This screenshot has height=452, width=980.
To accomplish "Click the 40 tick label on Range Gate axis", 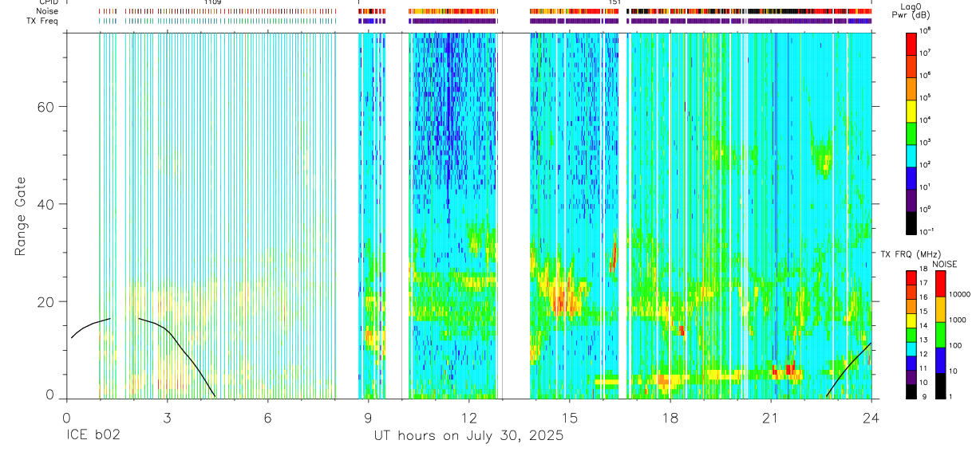I will [x=47, y=204].
